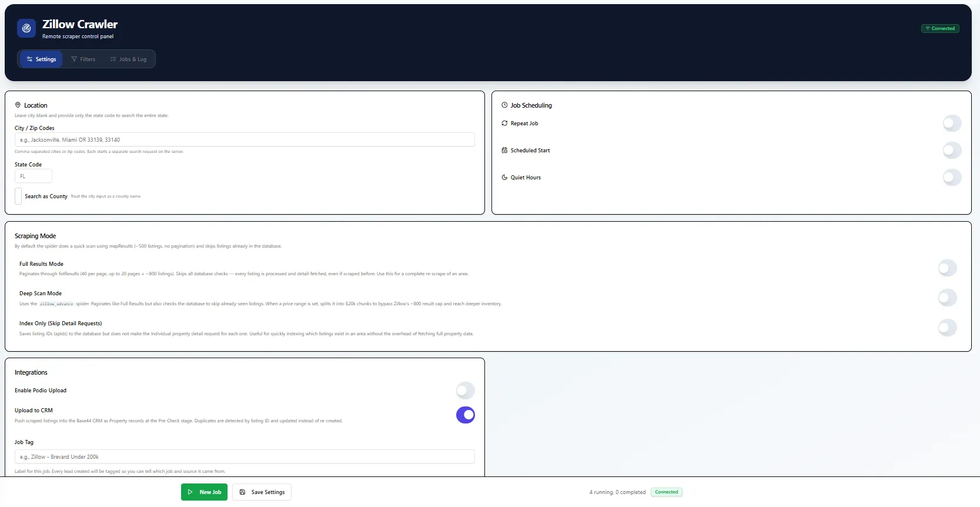The height and width of the screenshot is (507, 980).
Task: Click the 'Remote scraper control panel' subtitle
Action: 78,36
